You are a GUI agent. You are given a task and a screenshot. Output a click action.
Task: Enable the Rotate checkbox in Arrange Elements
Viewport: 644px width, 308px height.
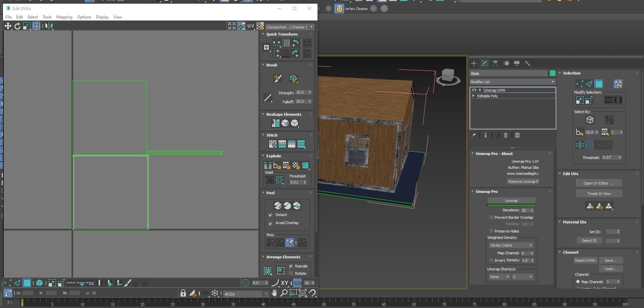(291, 273)
